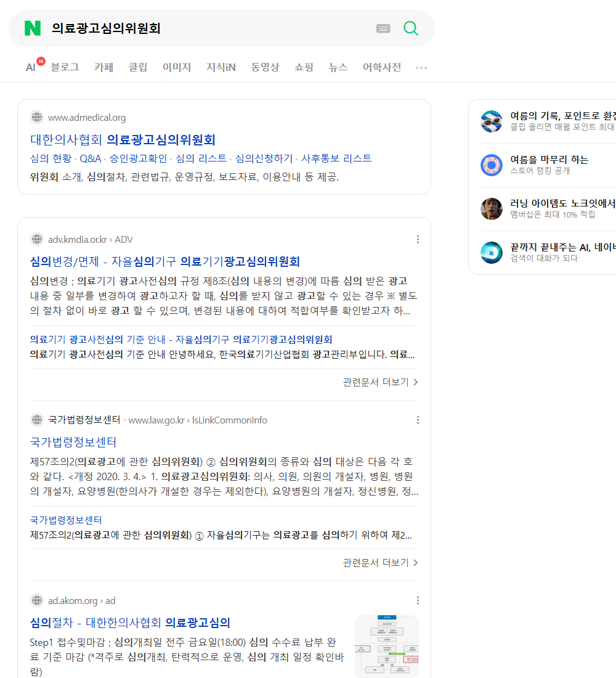The image size is (616, 678).
Task: Click the blue icon for 끝까지 끝내주는 AI
Action: point(492,253)
